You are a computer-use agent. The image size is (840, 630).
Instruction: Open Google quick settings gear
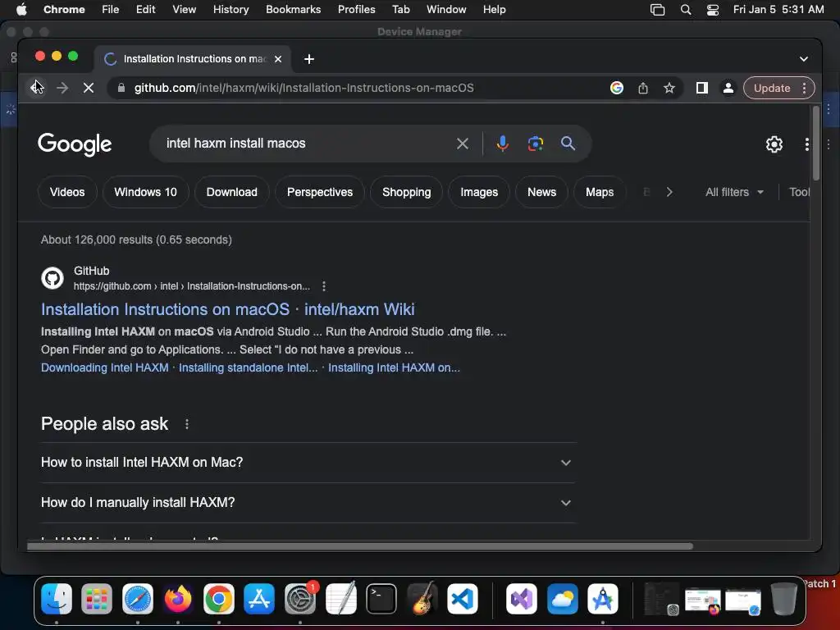[774, 144]
